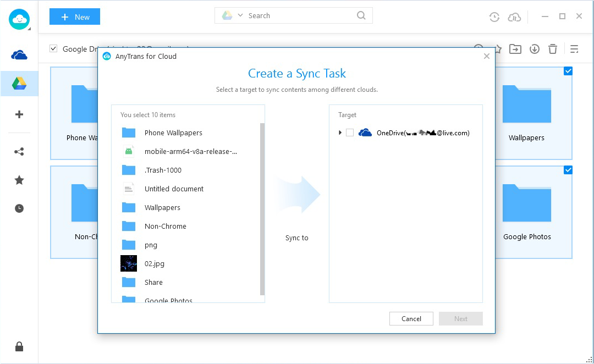Click "Phone Wallpapers" in the selected list
This screenshot has width=594, height=364.
point(173,133)
